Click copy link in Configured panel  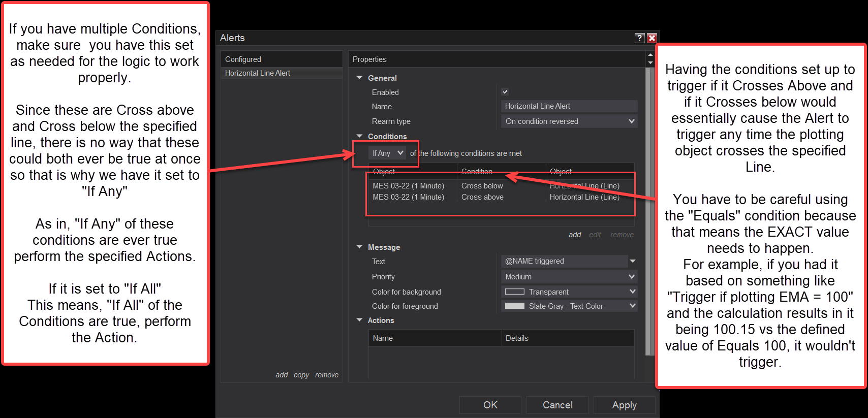(x=301, y=375)
